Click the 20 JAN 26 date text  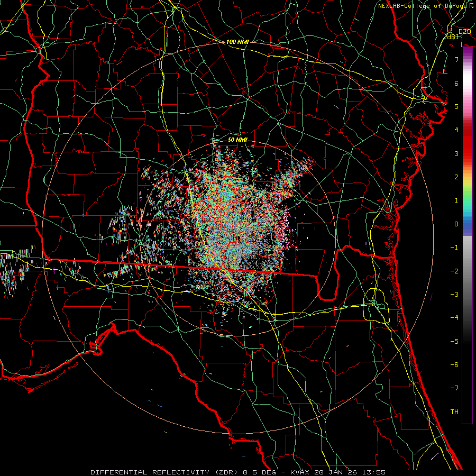(336, 472)
